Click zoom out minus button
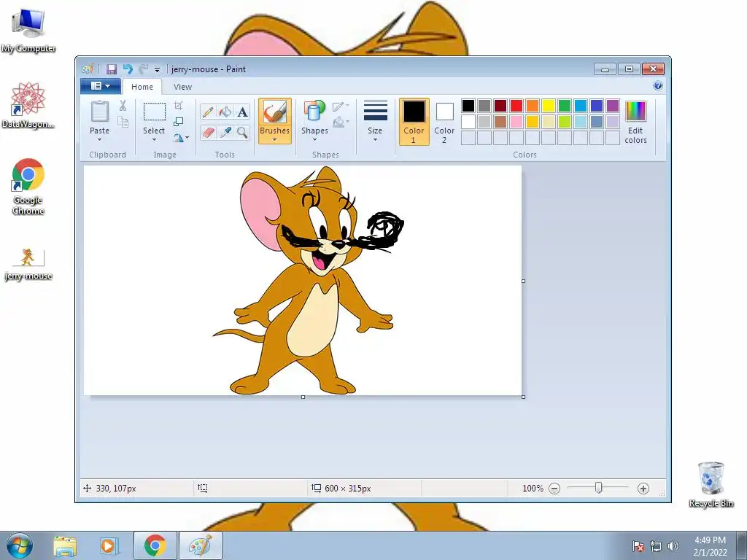Screen dimensions: 747x560 pos(554,489)
